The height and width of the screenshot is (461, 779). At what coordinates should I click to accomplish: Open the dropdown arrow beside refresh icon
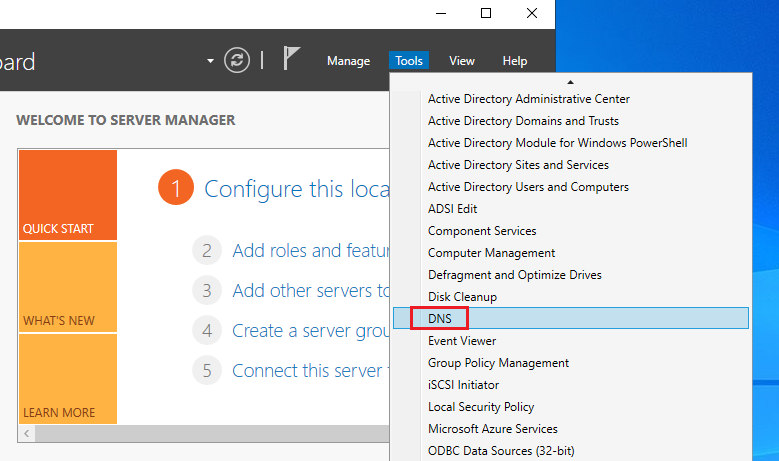tap(210, 61)
